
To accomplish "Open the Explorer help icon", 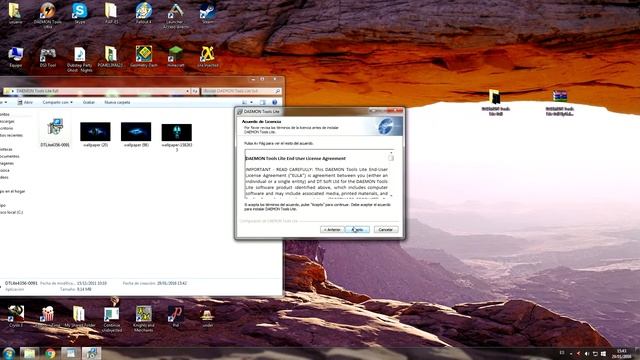I will point(275,102).
